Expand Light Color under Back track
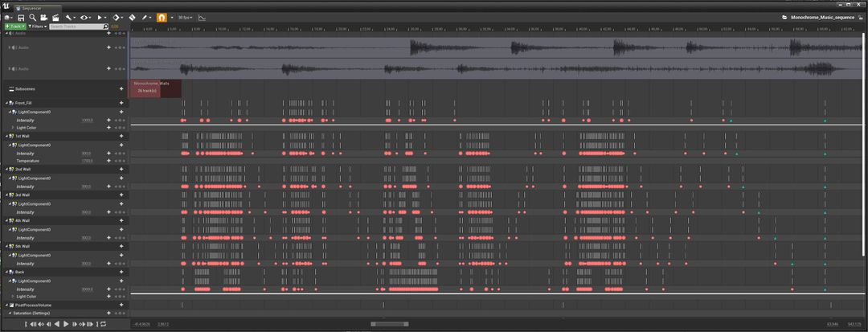Screen dimensions: 868x332 (13, 297)
